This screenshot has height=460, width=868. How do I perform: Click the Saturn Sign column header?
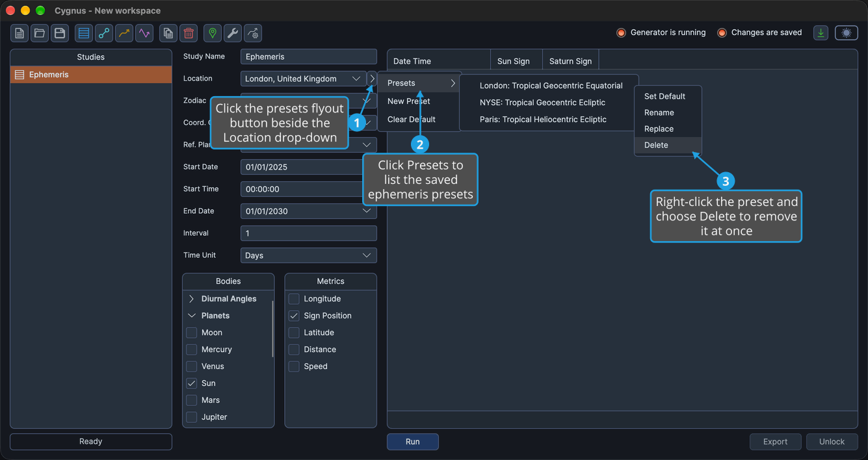570,61
